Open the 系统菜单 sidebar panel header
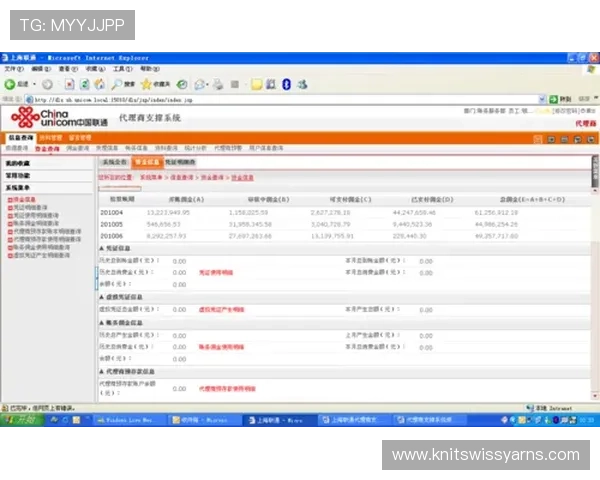 point(18,187)
